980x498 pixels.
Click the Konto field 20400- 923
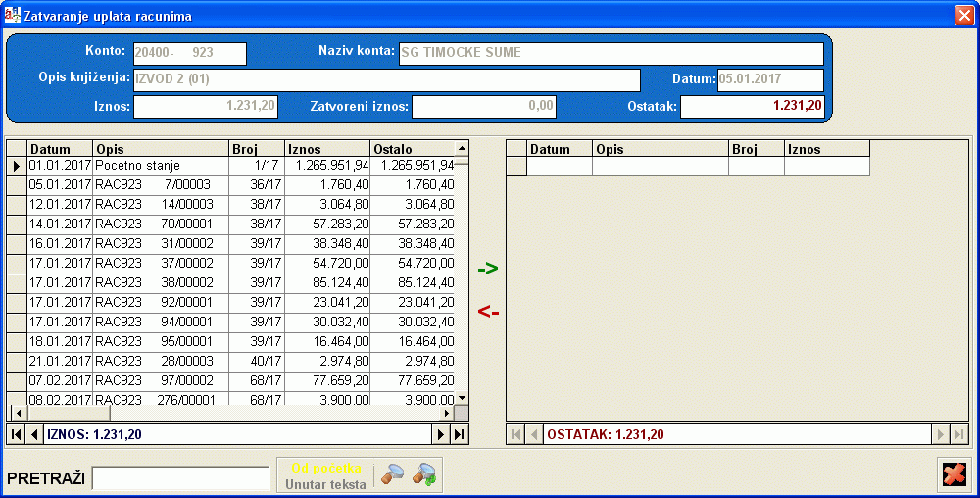coord(190,54)
